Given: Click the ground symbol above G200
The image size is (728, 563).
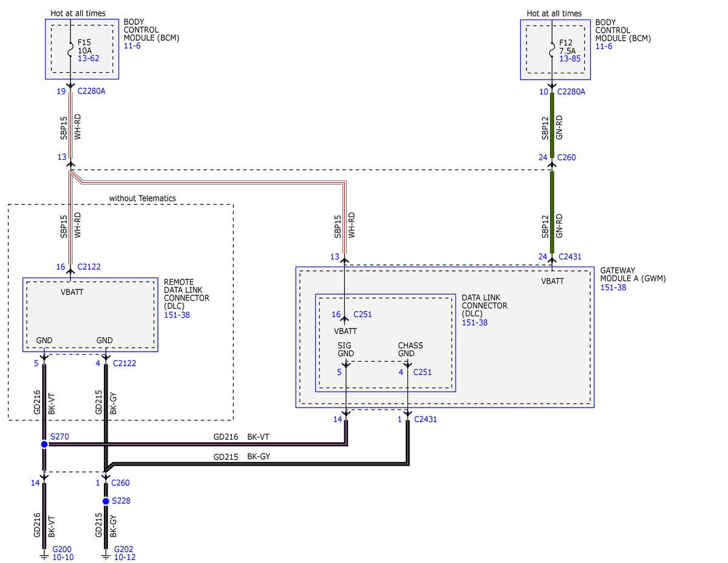Looking at the screenshot, I should coord(44,554).
